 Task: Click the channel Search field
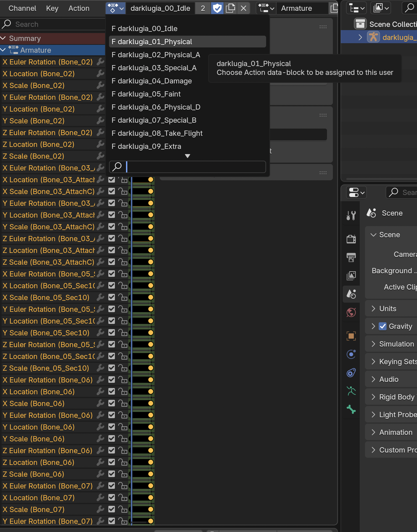(53, 24)
